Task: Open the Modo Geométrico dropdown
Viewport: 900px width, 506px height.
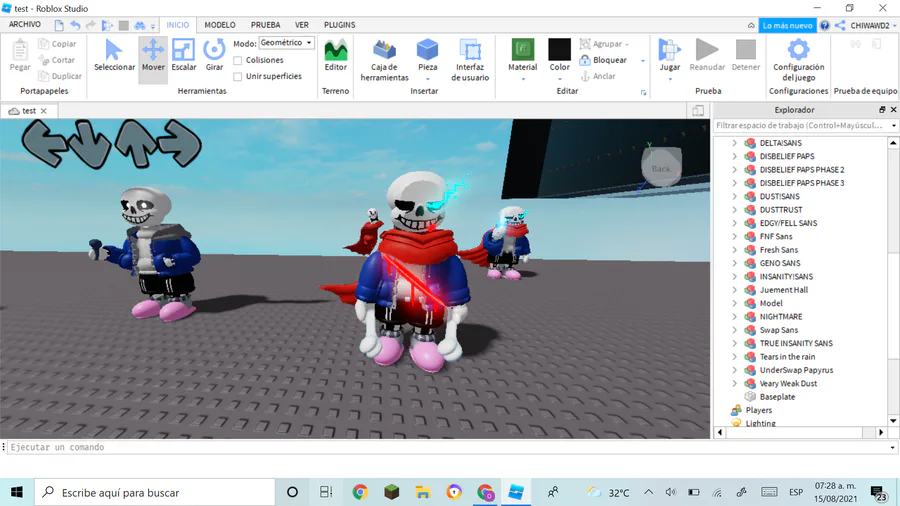Action: (x=286, y=43)
